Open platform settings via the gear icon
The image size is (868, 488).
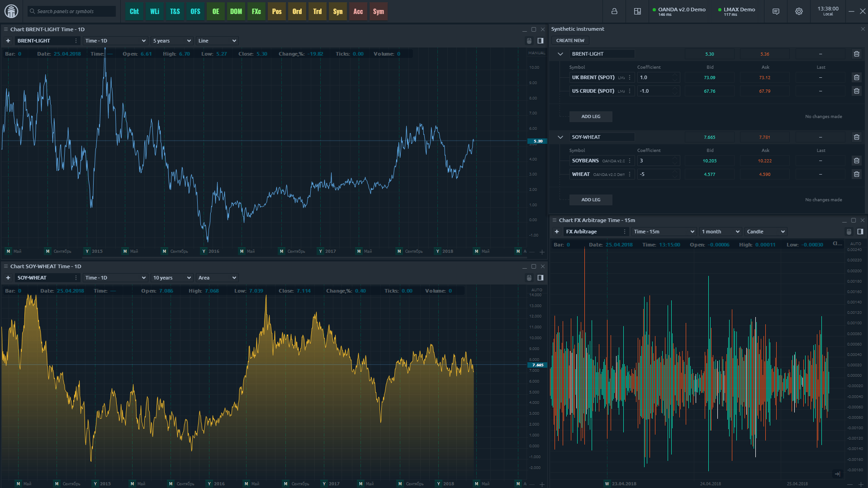(798, 11)
